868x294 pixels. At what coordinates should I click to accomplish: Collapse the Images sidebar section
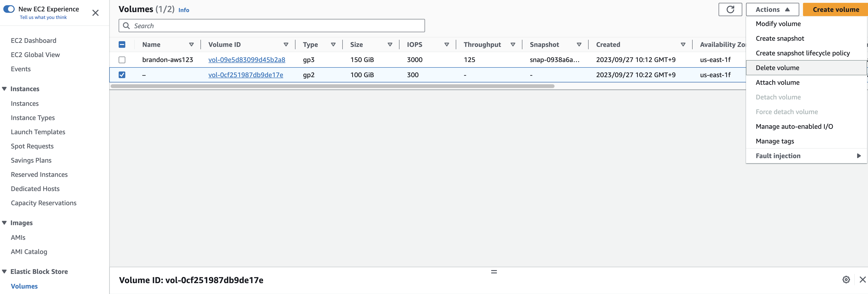pos(4,223)
